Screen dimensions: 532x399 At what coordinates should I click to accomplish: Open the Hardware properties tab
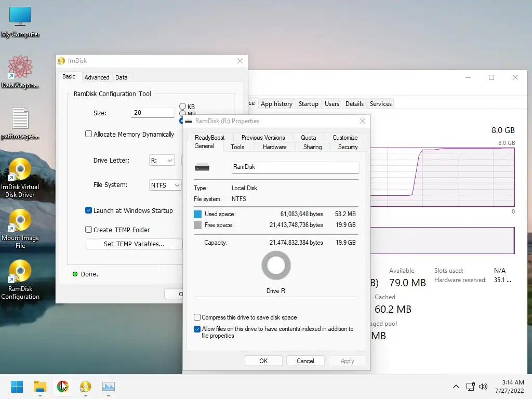(274, 147)
